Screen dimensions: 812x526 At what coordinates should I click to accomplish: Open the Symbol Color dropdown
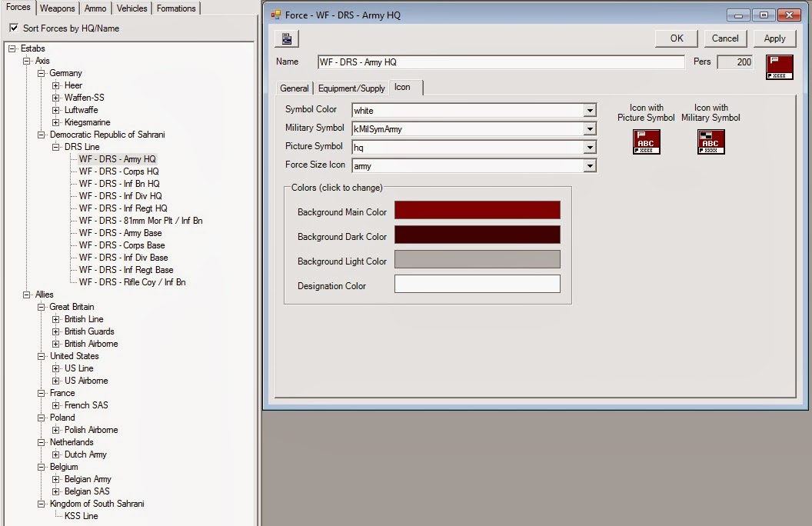click(589, 110)
